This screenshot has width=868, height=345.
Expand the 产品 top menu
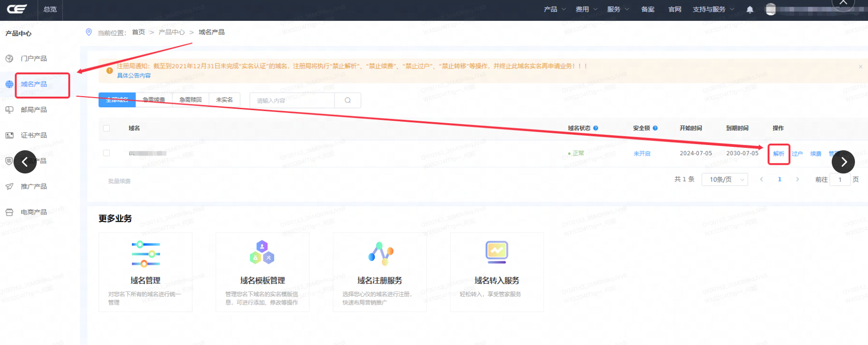click(554, 9)
